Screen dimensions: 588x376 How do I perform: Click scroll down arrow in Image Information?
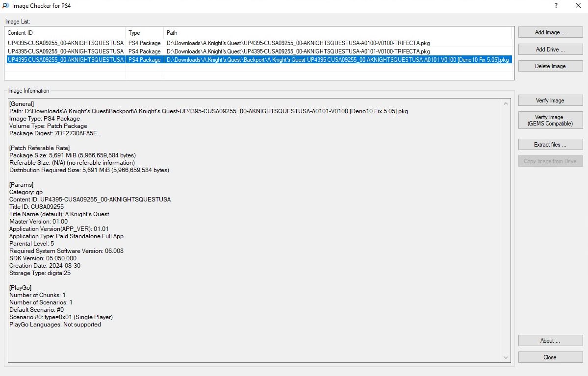coord(506,358)
